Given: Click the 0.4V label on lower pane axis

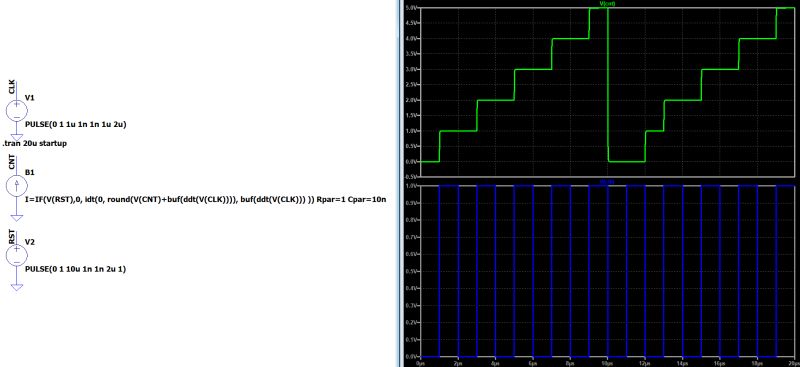Looking at the screenshot, I should coord(411,288).
